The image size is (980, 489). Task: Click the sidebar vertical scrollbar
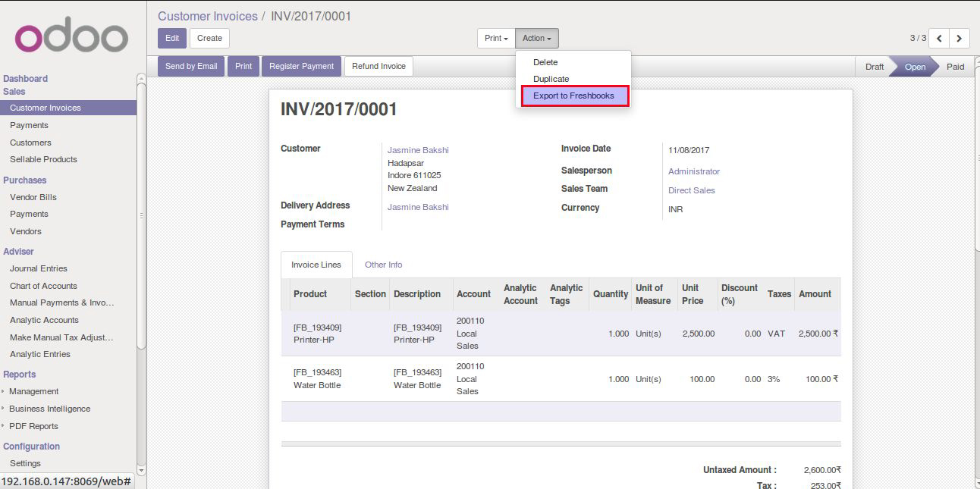click(x=141, y=216)
